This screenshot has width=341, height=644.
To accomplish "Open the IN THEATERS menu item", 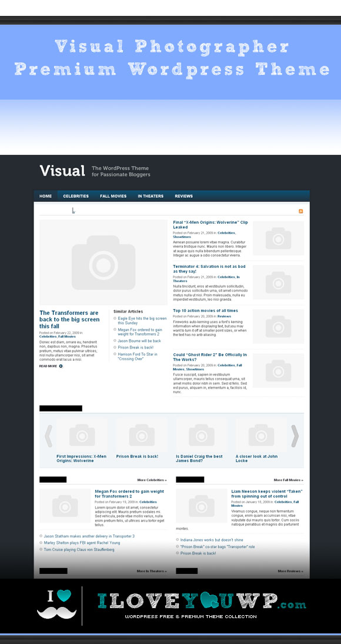I will click(151, 197).
